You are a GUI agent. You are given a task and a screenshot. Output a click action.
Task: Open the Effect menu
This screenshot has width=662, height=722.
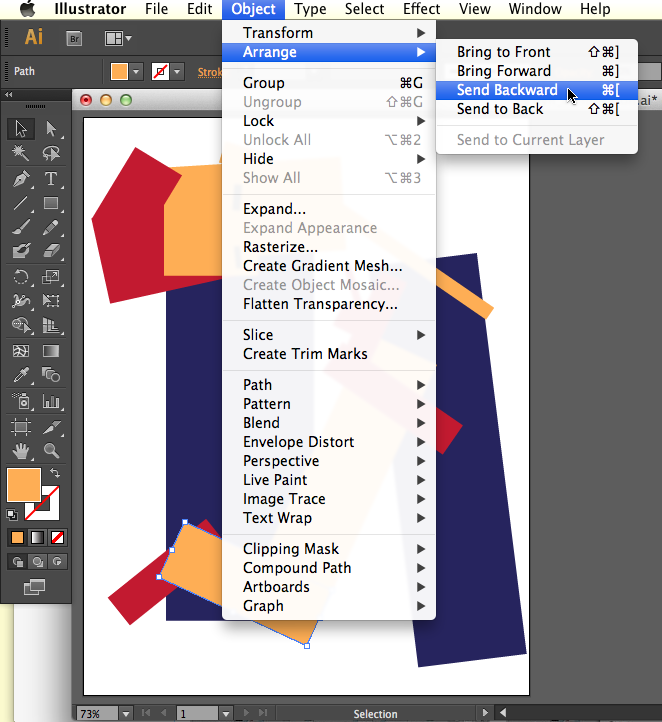(x=421, y=9)
